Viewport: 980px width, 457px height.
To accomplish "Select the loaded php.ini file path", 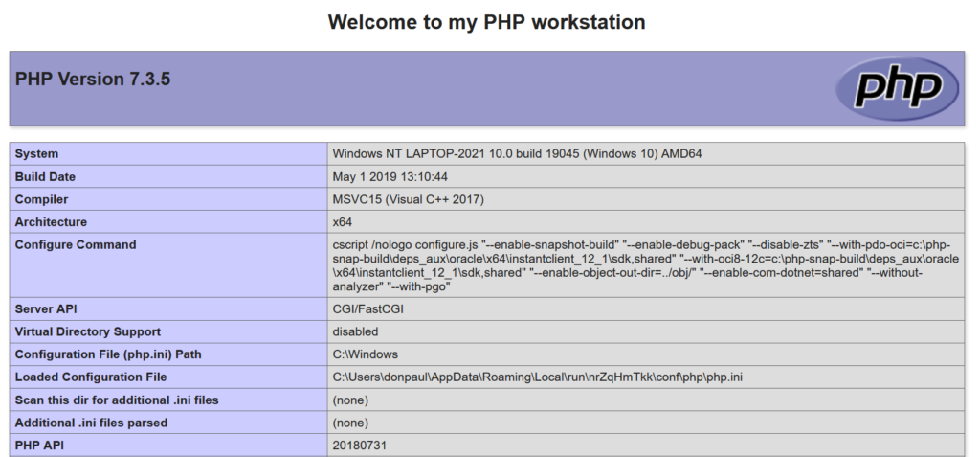I will (538, 377).
